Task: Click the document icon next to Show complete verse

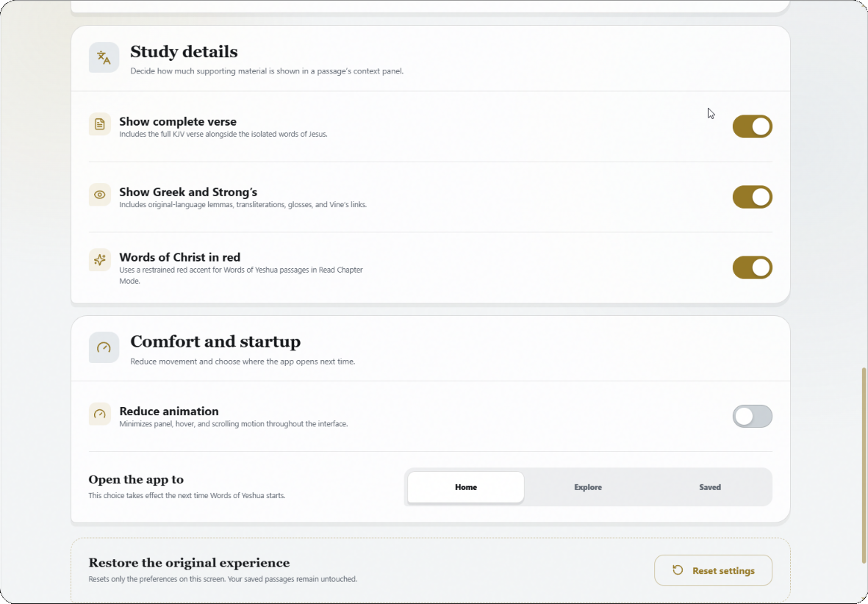Action: coord(100,124)
